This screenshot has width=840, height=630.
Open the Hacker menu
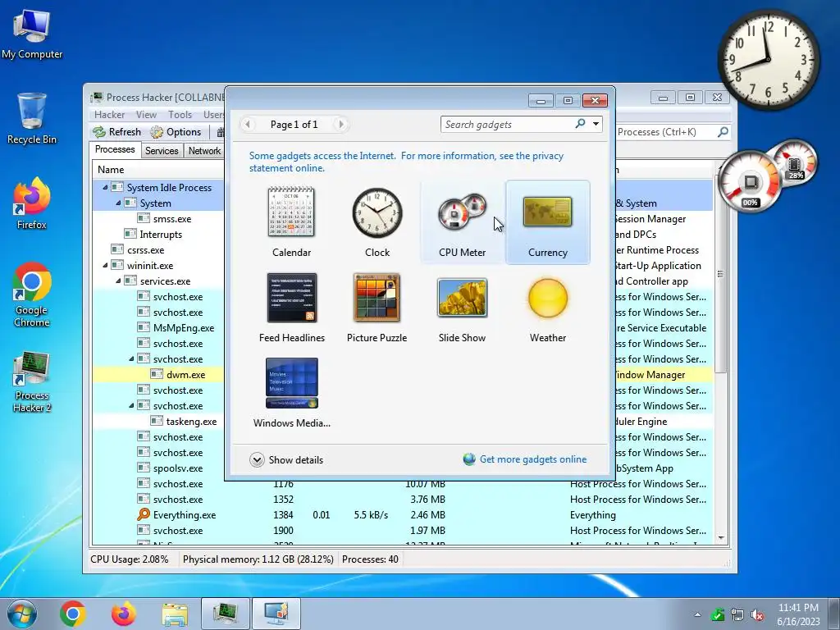(109, 115)
